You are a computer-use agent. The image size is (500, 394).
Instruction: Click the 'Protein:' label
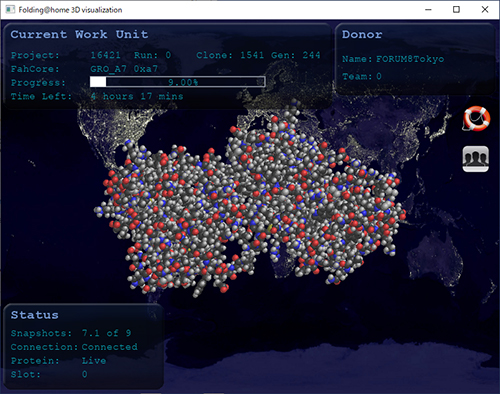(x=35, y=361)
